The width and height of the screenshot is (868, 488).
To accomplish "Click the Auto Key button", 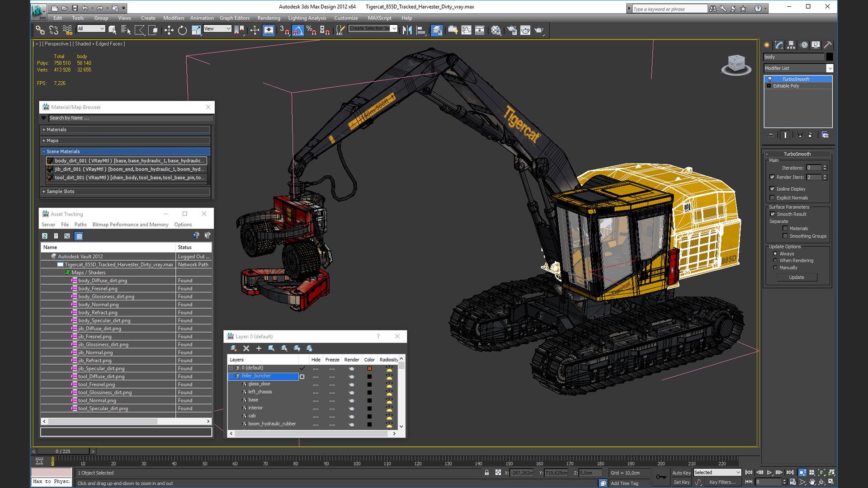I will pyautogui.click(x=681, y=473).
